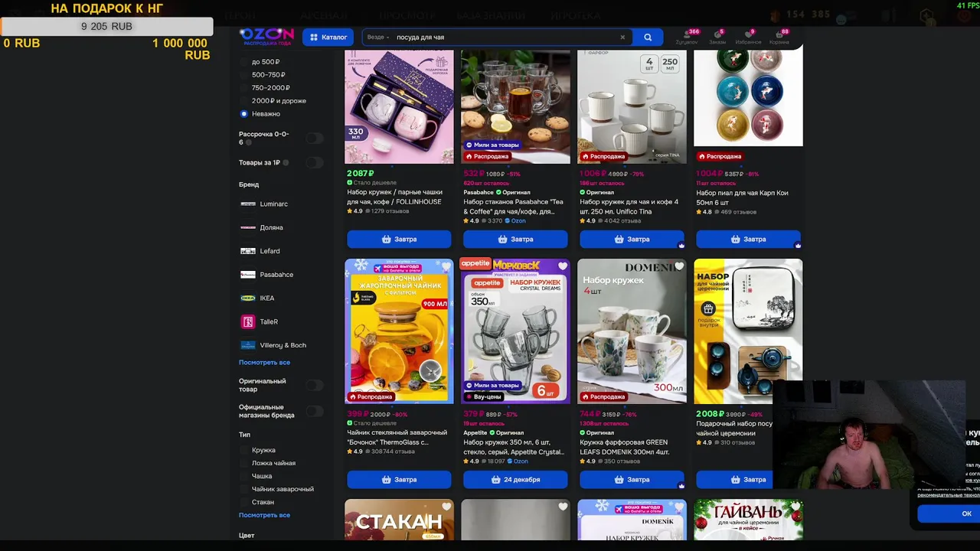Screen dimensions: 980x551
Task: Click the OK button in the cookie notice
Action: 966,514
